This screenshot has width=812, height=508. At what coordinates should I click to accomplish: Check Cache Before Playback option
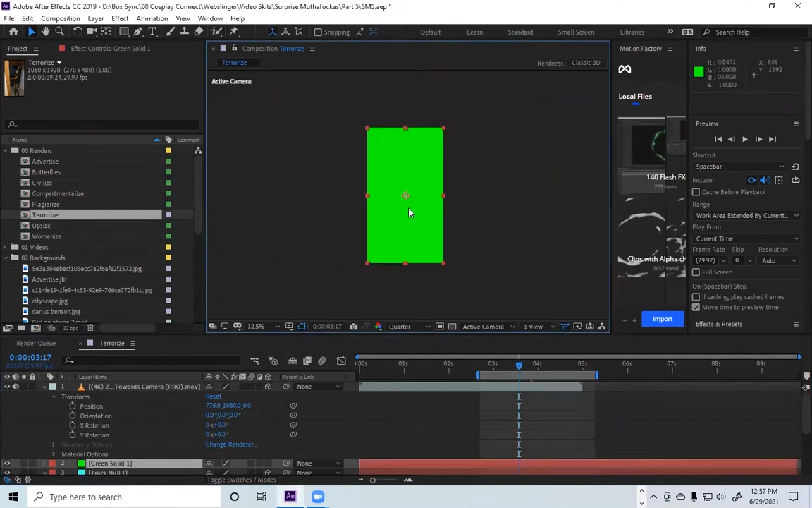pyautogui.click(x=696, y=192)
